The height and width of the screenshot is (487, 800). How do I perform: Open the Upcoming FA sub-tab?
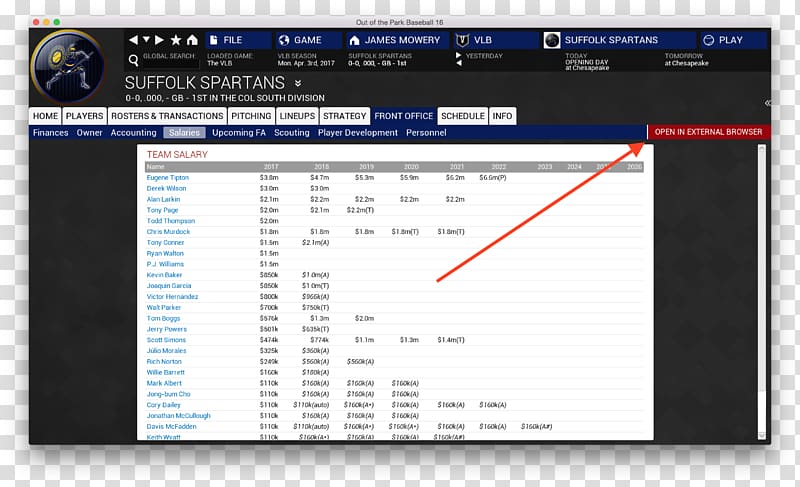coord(239,133)
